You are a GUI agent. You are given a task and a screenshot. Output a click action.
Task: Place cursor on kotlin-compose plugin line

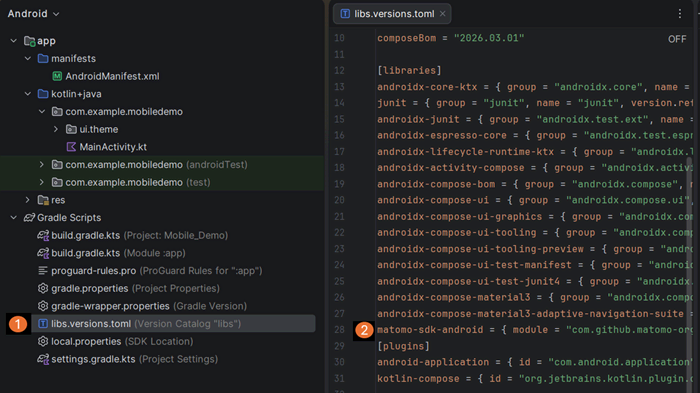pos(535,379)
